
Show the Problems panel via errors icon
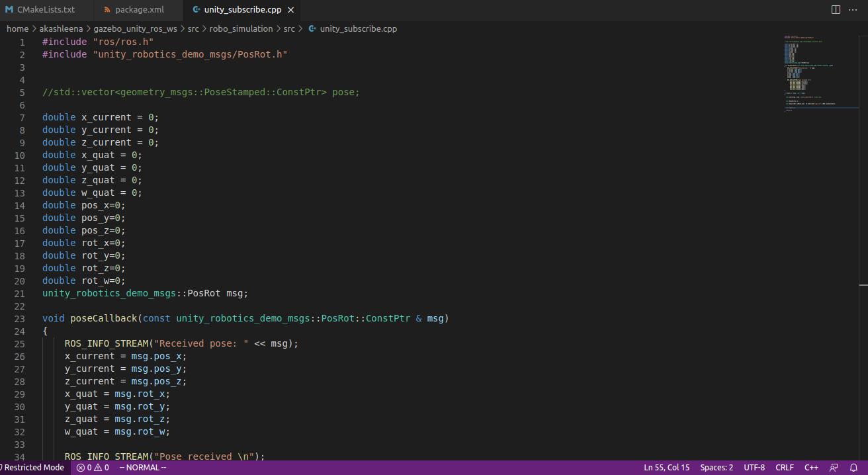89,467
